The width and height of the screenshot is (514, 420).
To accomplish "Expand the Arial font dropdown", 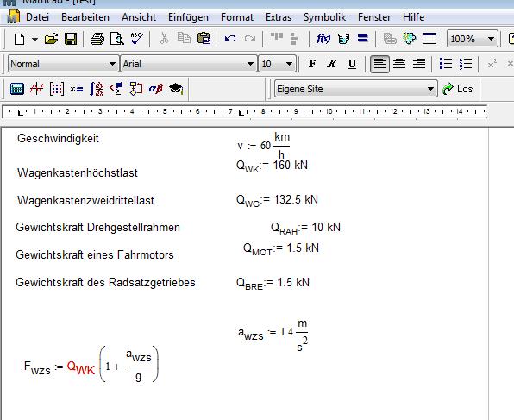I will [189, 64].
